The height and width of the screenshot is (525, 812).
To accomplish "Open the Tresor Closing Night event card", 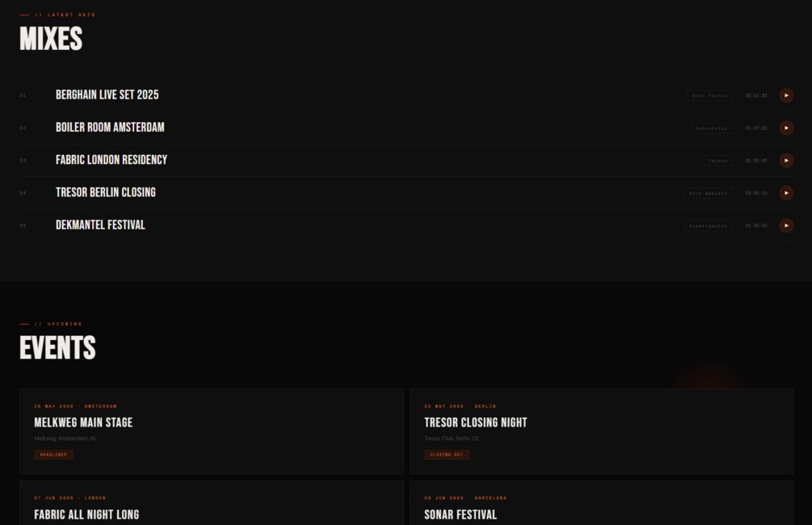I will coord(601,431).
